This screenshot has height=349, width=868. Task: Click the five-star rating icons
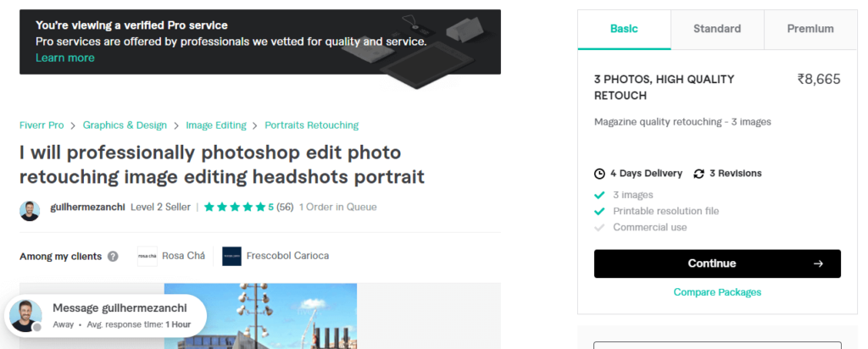tap(236, 208)
